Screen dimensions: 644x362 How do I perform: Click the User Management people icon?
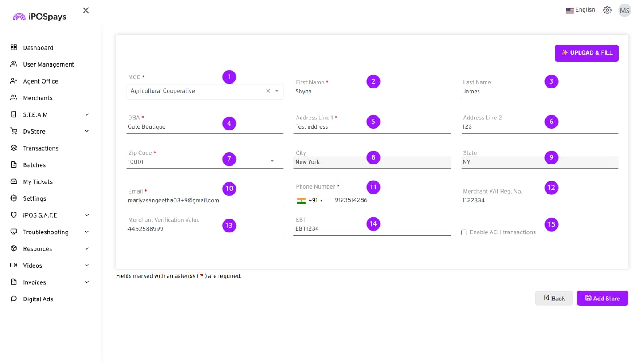coord(13,64)
